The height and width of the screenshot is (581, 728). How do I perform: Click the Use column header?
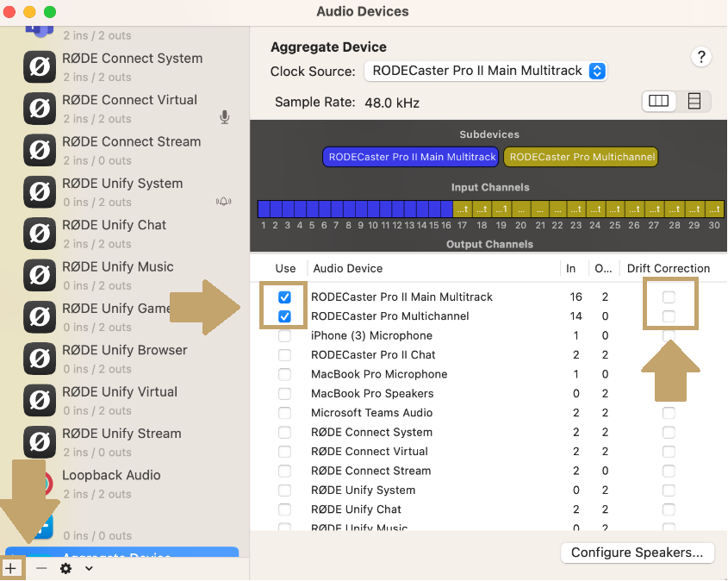tap(285, 268)
